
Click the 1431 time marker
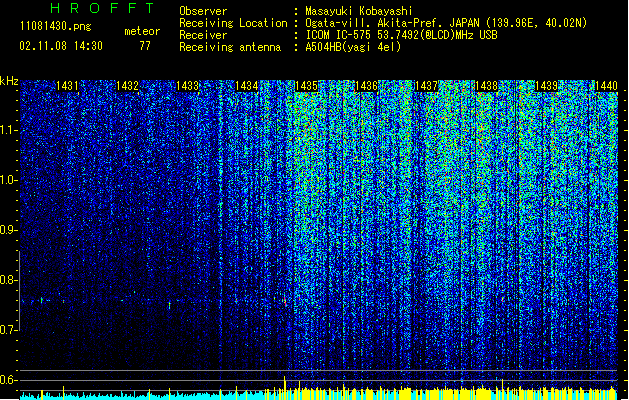[x=67, y=86]
